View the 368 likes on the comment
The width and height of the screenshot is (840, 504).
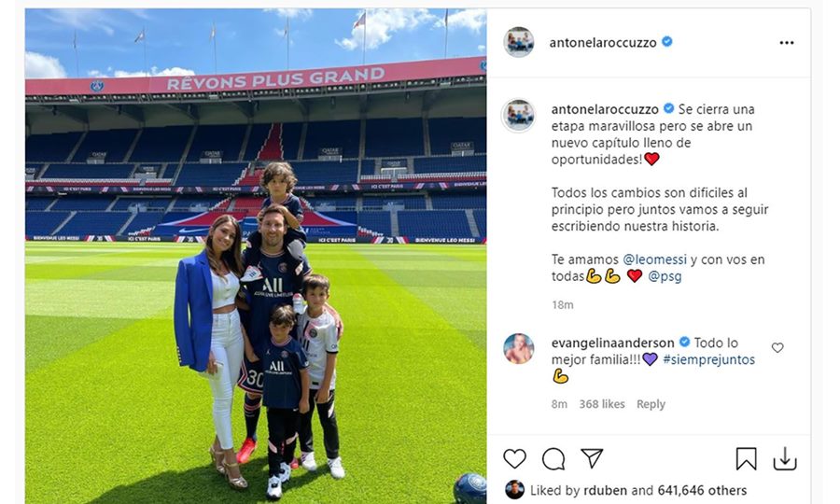(x=602, y=404)
